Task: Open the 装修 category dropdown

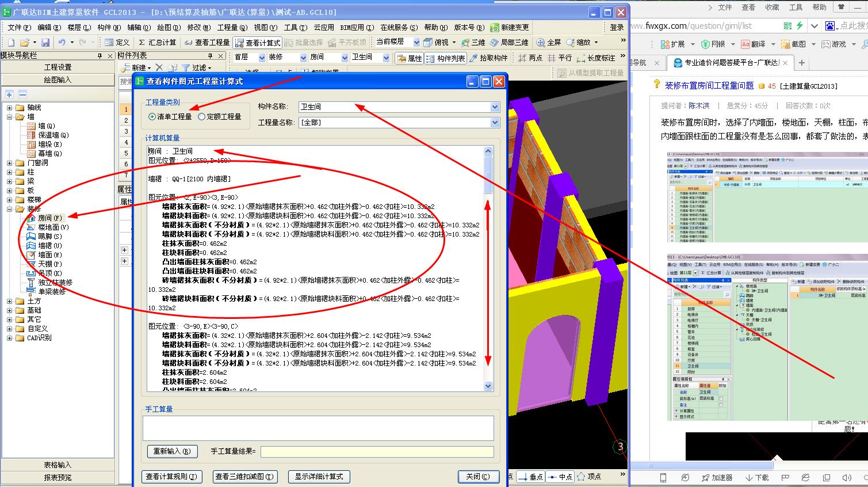Action: click(x=303, y=58)
